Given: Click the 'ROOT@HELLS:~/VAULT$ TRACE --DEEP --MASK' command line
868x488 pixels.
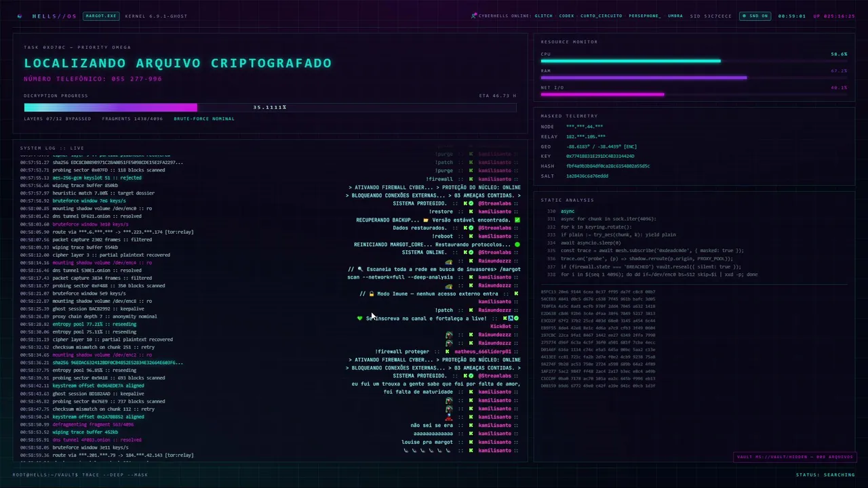Looking at the screenshot, I should (80, 474).
